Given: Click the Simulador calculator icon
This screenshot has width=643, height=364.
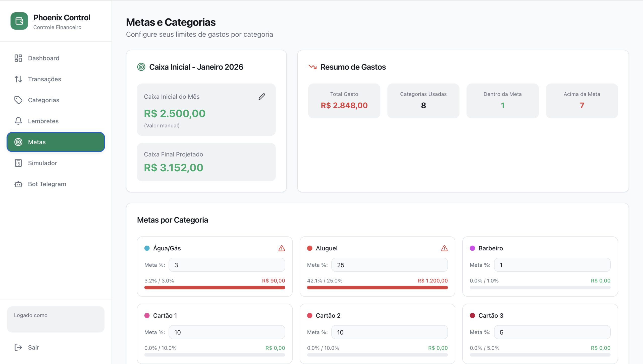Looking at the screenshot, I should [x=18, y=163].
